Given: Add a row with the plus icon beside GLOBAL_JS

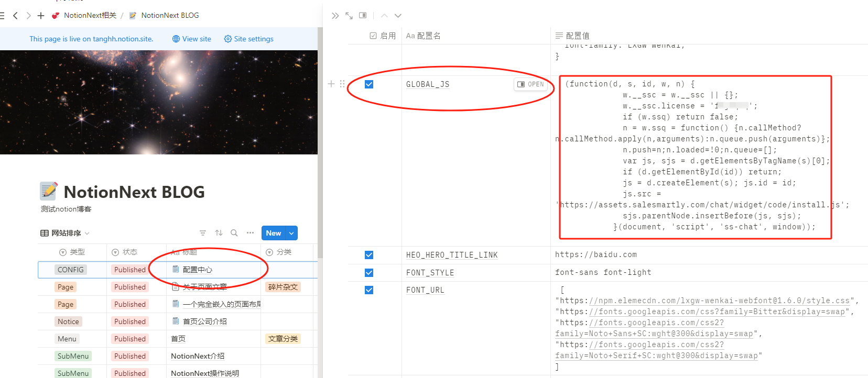Looking at the screenshot, I should 331,84.
